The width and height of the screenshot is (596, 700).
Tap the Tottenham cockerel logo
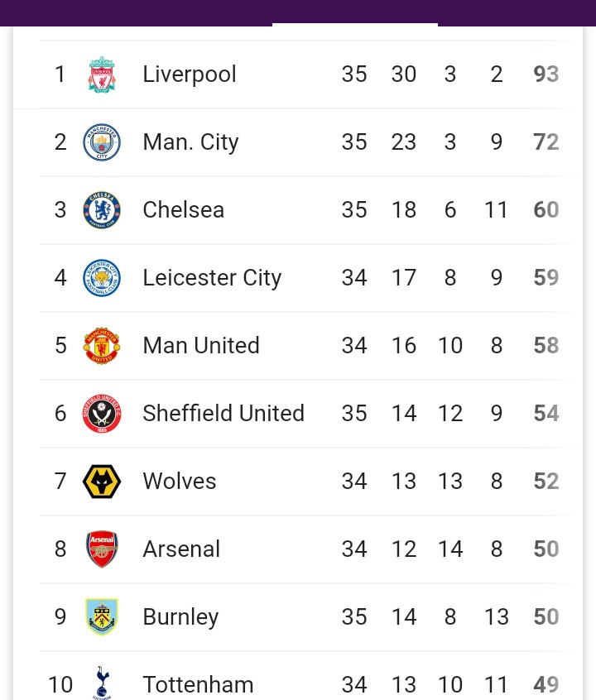click(x=102, y=683)
